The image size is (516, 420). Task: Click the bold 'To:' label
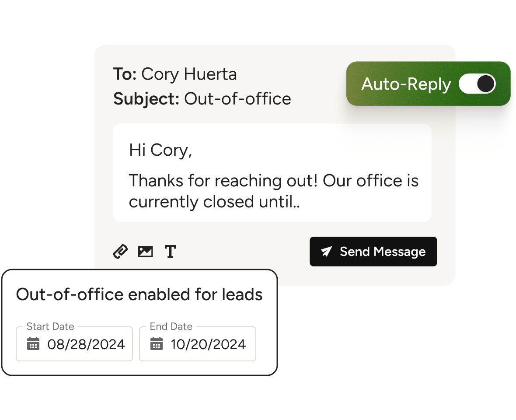coord(125,74)
